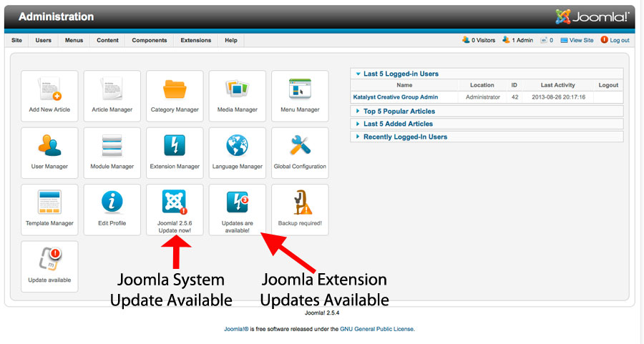This screenshot has height=344, width=644.
Task: Open the Menus menu
Action: 74,40
